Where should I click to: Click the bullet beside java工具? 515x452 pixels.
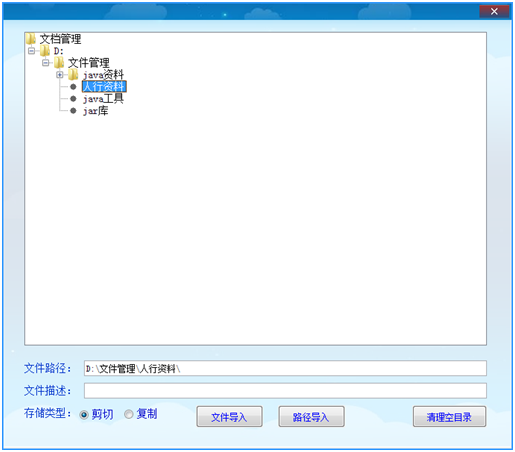[73, 99]
